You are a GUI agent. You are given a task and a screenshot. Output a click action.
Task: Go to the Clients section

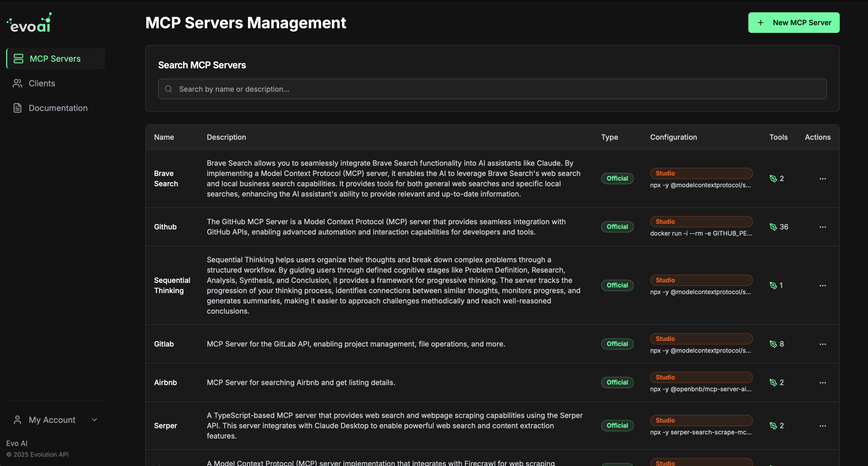[42, 83]
